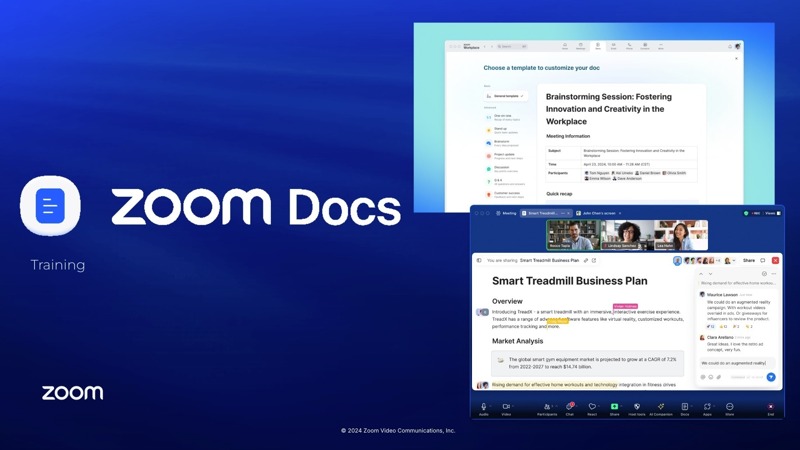Open comment thread more options ellipsis
This screenshot has width=800, height=450.
(773, 274)
